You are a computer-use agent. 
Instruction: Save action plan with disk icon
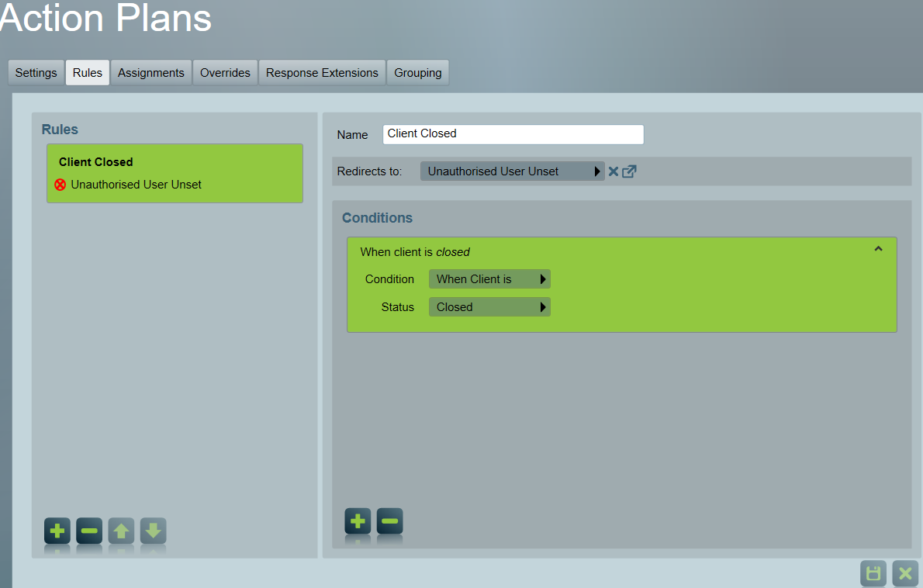[x=873, y=573]
